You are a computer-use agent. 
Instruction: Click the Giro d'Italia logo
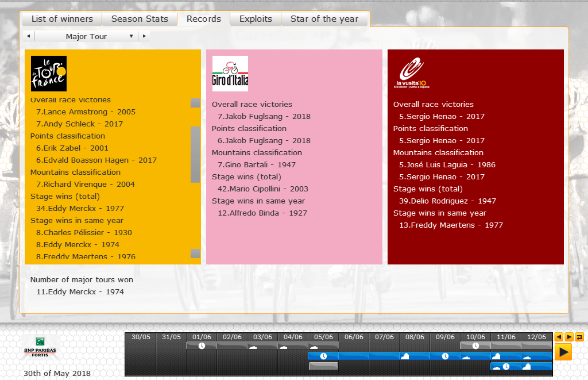click(230, 74)
